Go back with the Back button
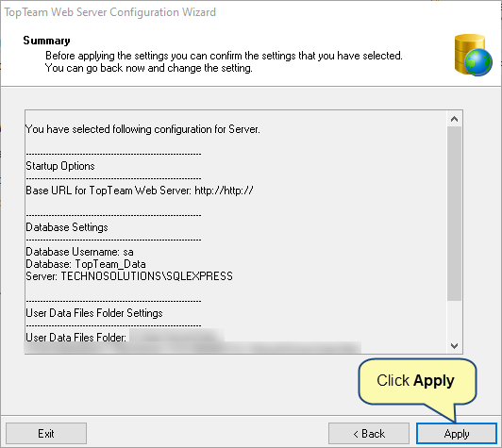502x448 pixels. tap(369, 434)
